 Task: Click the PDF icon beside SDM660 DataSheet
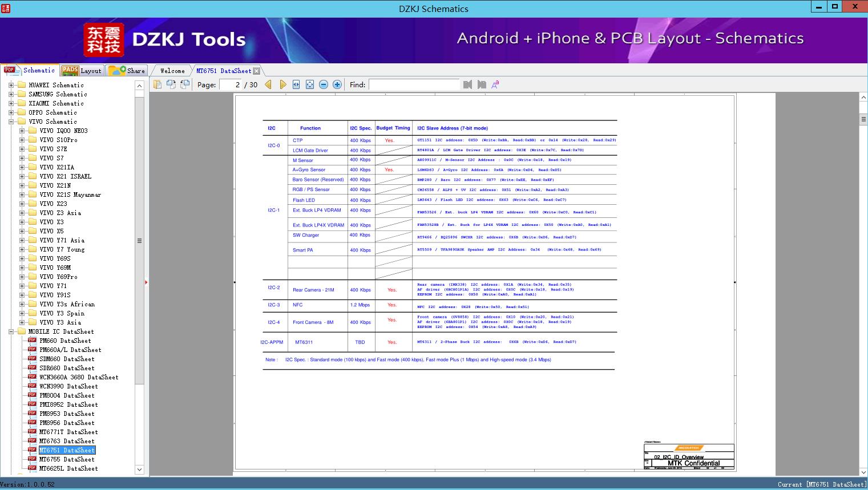click(32, 359)
